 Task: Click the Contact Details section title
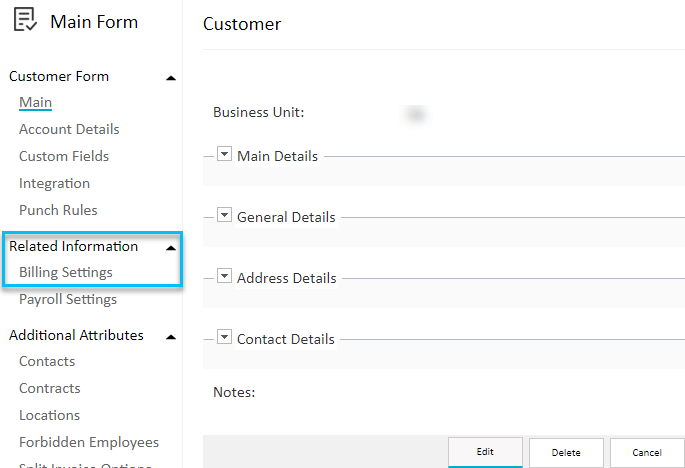click(286, 339)
